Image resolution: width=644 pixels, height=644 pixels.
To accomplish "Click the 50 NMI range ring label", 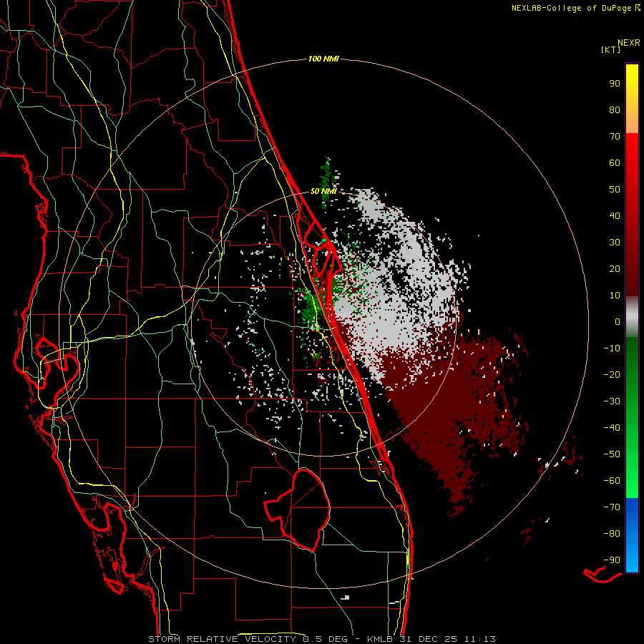I will tap(323, 191).
